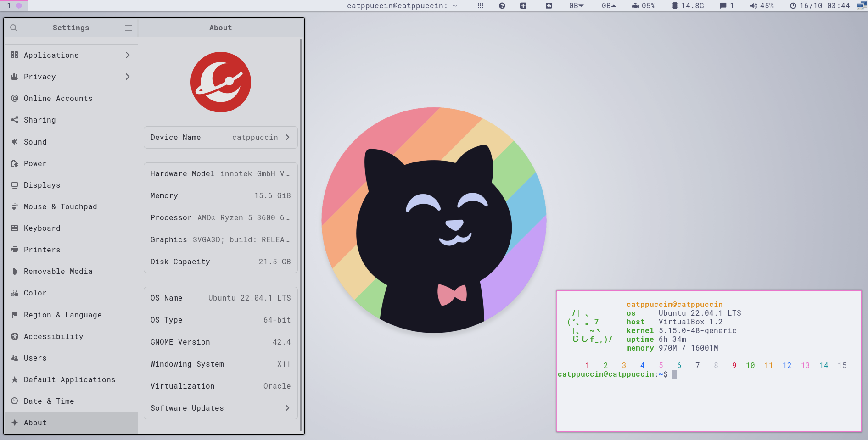Click the network connection tray icon
The width and height of the screenshot is (868, 440).
[862, 6]
